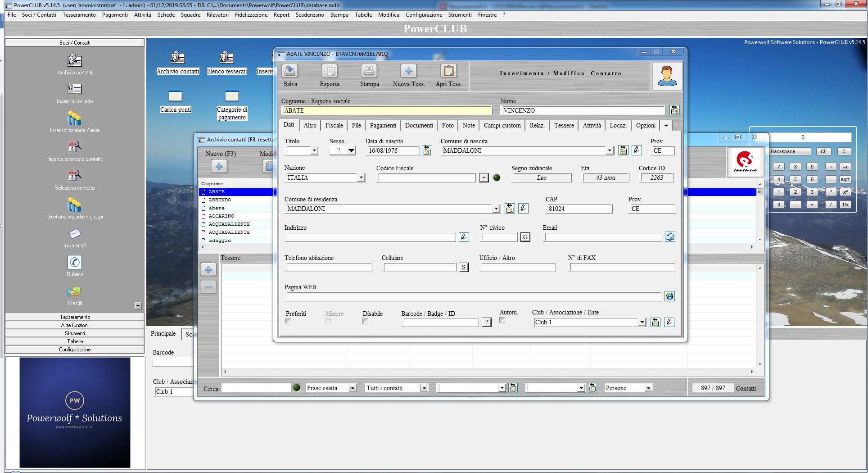Image resolution: width=868 pixels, height=473 pixels.
Task: Click Nuovo (F3) plus button in Archivio contatti
Action: 219,166
